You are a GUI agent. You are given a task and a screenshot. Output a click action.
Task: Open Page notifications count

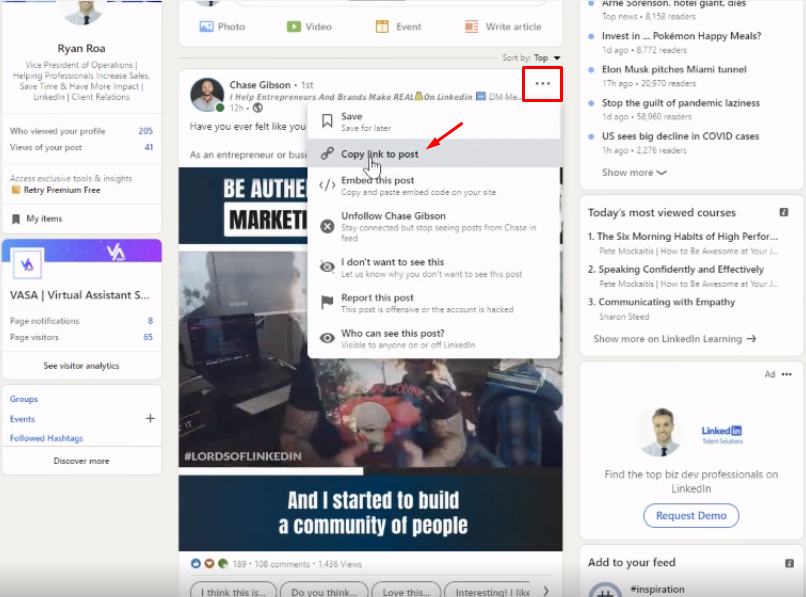150,321
